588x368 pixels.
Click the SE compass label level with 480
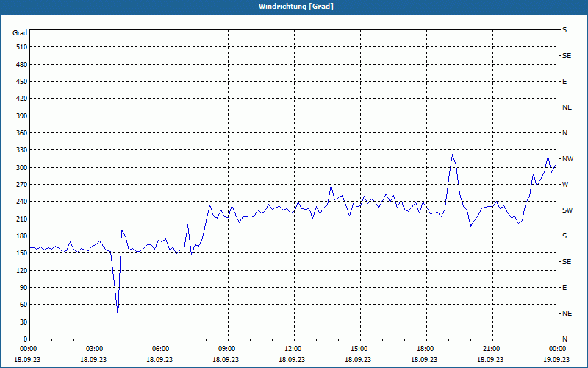tap(567, 56)
